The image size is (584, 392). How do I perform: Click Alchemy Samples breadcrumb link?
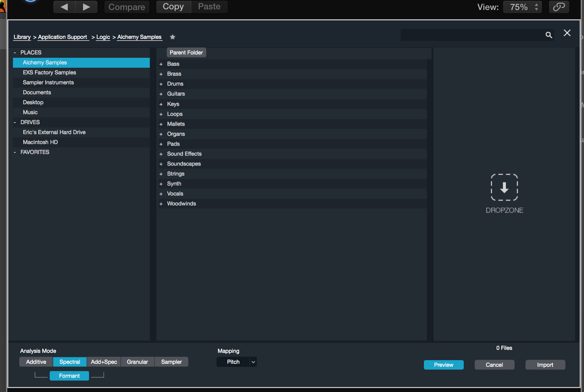click(139, 37)
